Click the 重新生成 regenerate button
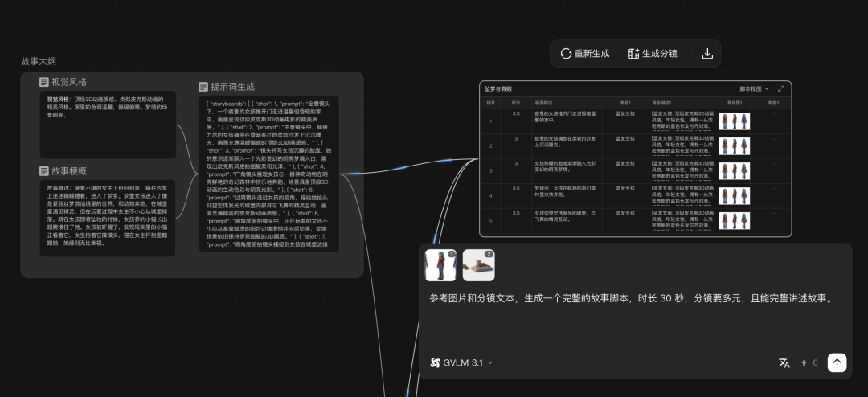This screenshot has width=868, height=397. (584, 54)
